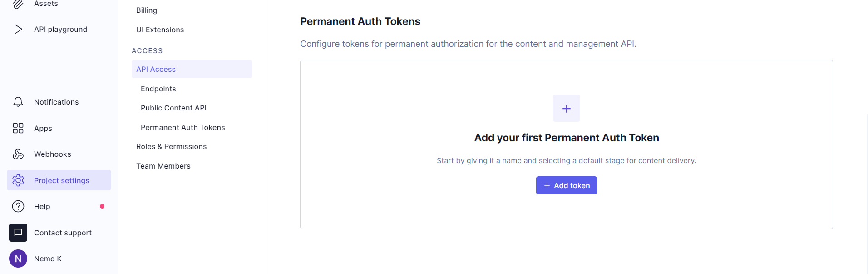Click the Assets paperclip icon
The height and width of the screenshot is (274, 868).
coord(18,4)
